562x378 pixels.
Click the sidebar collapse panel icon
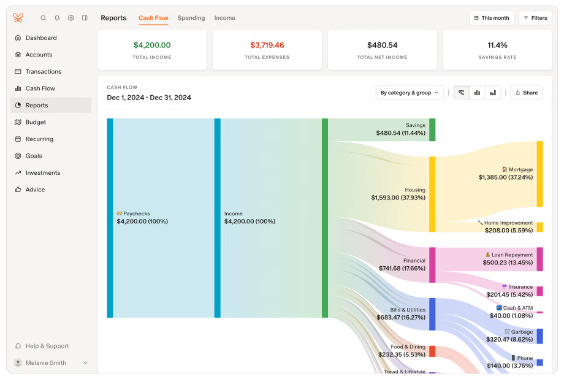85,18
